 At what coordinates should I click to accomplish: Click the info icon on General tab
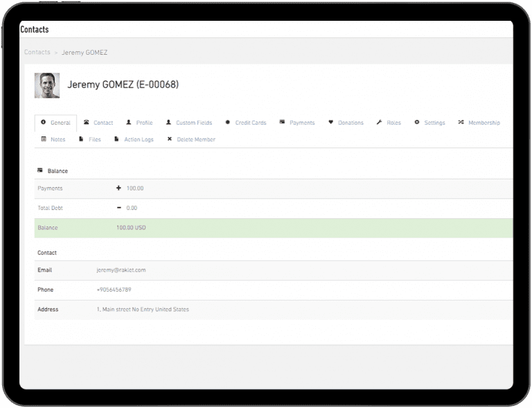pyautogui.click(x=44, y=123)
